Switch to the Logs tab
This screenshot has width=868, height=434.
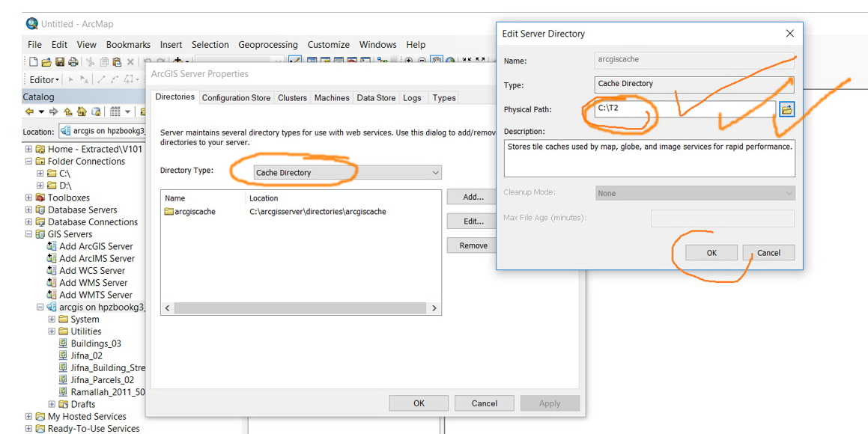413,98
